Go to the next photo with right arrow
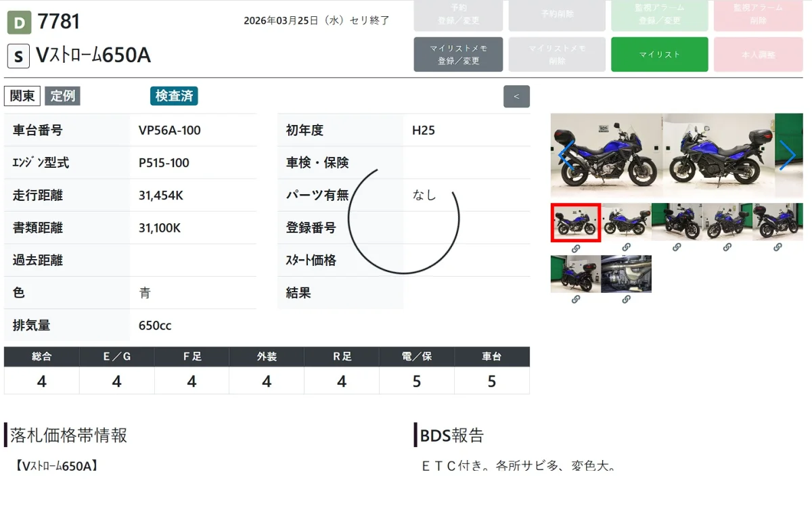The image size is (812, 506). pyautogui.click(x=788, y=155)
